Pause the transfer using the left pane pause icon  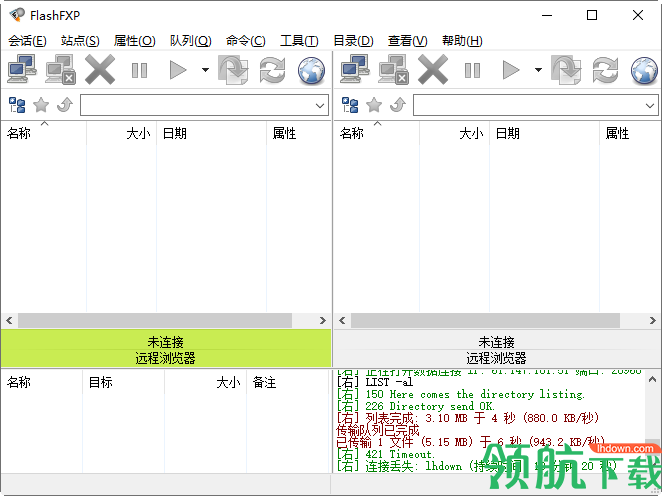(139, 70)
